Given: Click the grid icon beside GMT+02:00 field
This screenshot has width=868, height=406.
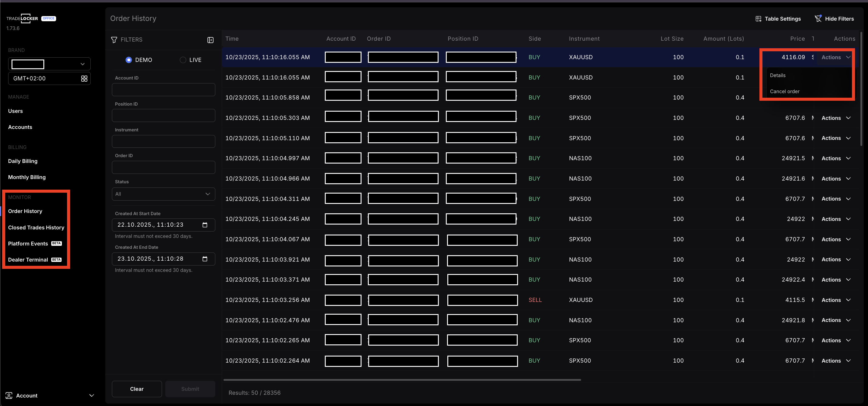Looking at the screenshot, I should 84,78.
